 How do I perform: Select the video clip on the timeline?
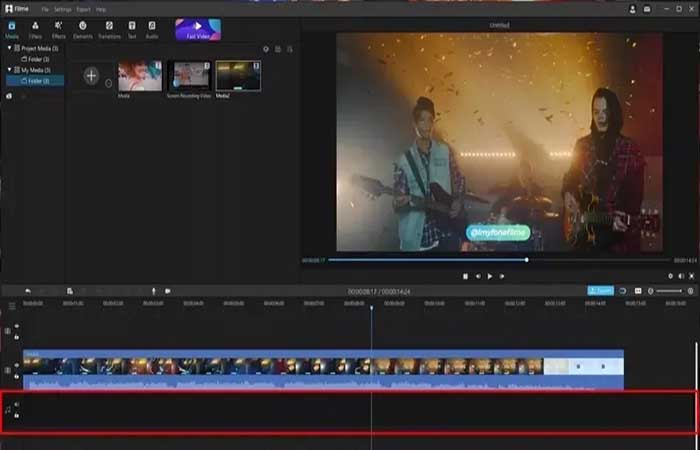(x=323, y=370)
